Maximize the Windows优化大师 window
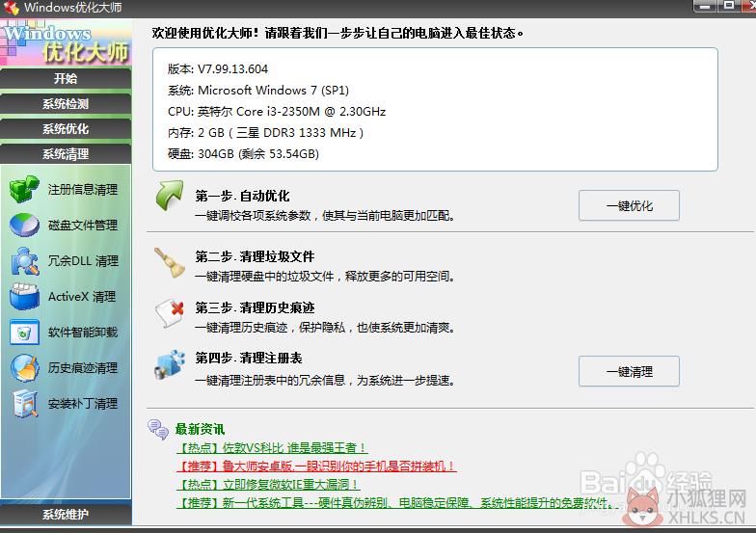Viewport: 756px width, 533px height. click(x=729, y=6)
